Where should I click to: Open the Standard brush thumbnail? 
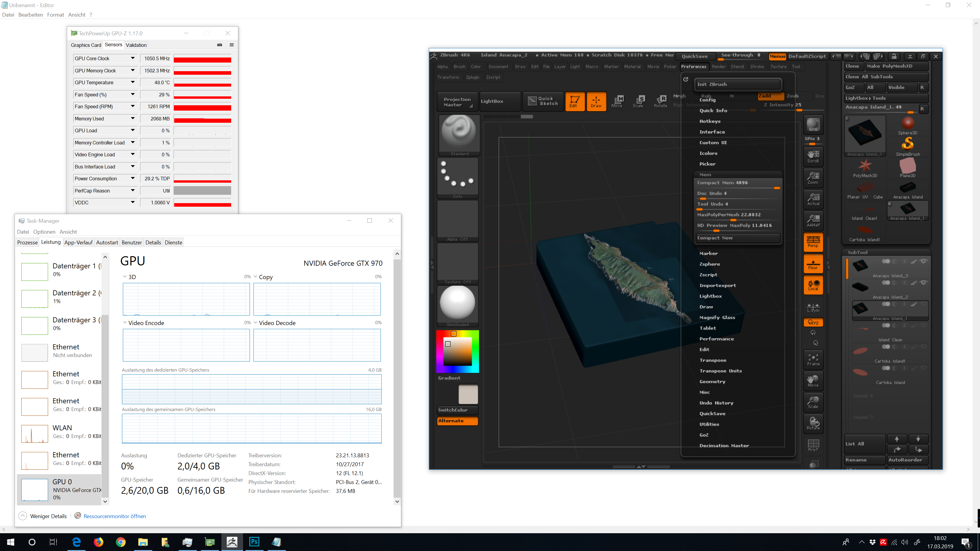(x=459, y=135)
